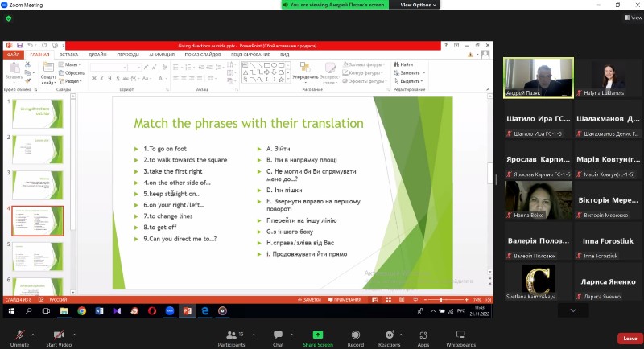Screen dimensions: 644x349
Task: Open the Reactions menu icon
Action: (390, 335)
